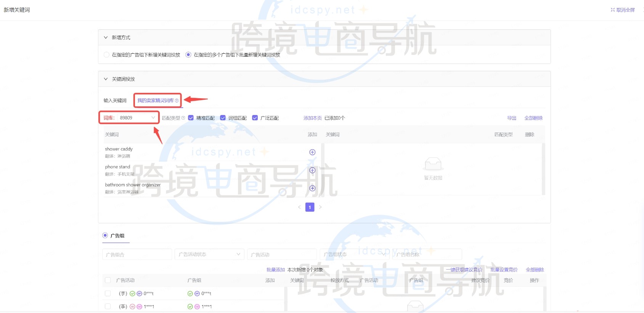The height and width of the screenshot is (313, 644).
Task: Collapse the 关键词投放 section
Action: (106, 79)
